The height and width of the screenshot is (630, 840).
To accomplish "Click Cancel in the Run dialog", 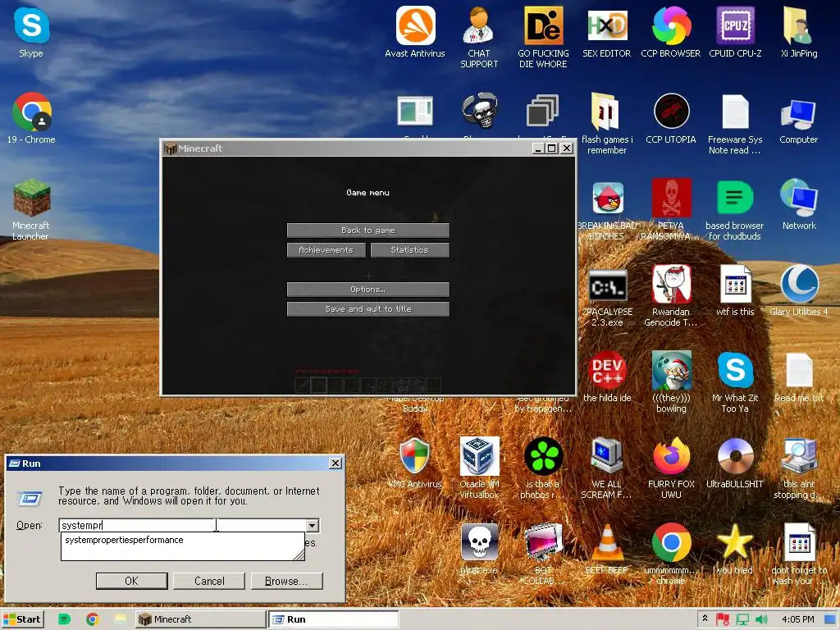I will point(209,581).
